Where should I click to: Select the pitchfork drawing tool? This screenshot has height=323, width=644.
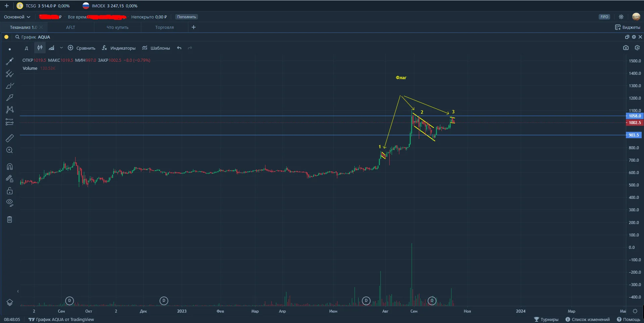pyautogui.click(x=10, y=73)
